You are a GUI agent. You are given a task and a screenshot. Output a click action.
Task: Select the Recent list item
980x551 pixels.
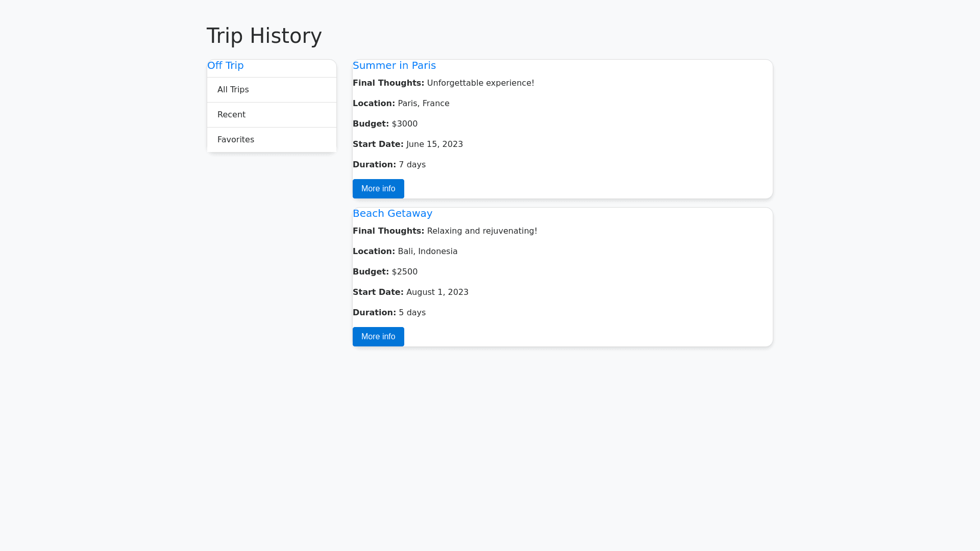point(231,115)
